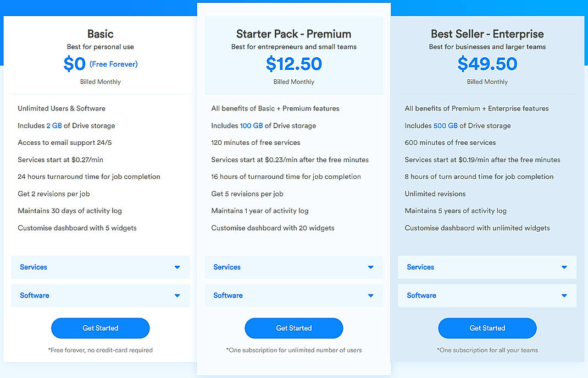
Task: Open the Services dropdown in the Basic column
Action: [x=101, y=267]
